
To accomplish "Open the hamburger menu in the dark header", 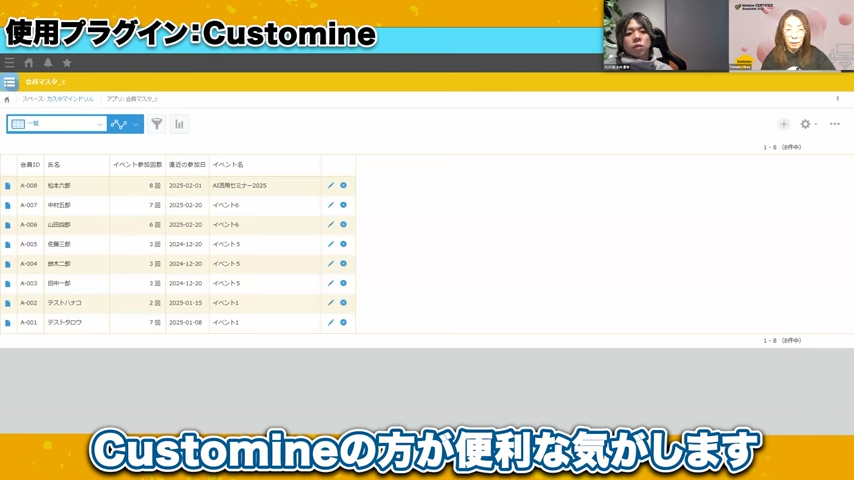I will click(x=9, y=63).
